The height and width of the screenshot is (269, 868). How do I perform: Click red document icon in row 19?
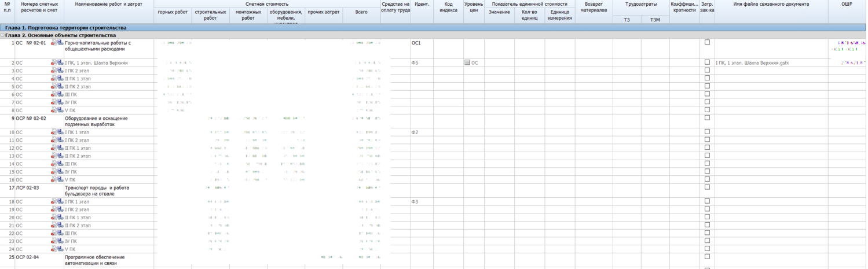click(54, 209)
